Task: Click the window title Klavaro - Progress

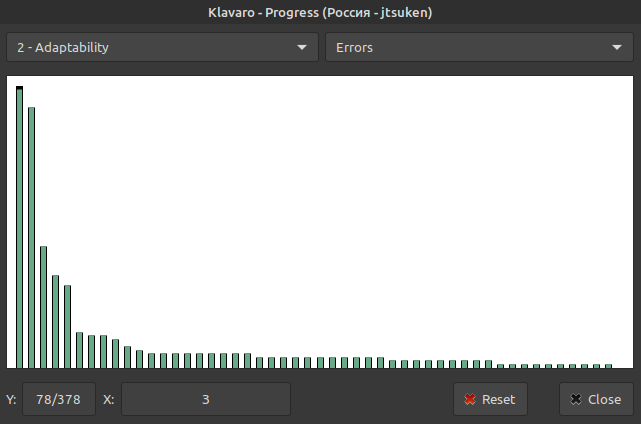Action: coord(320,12)
